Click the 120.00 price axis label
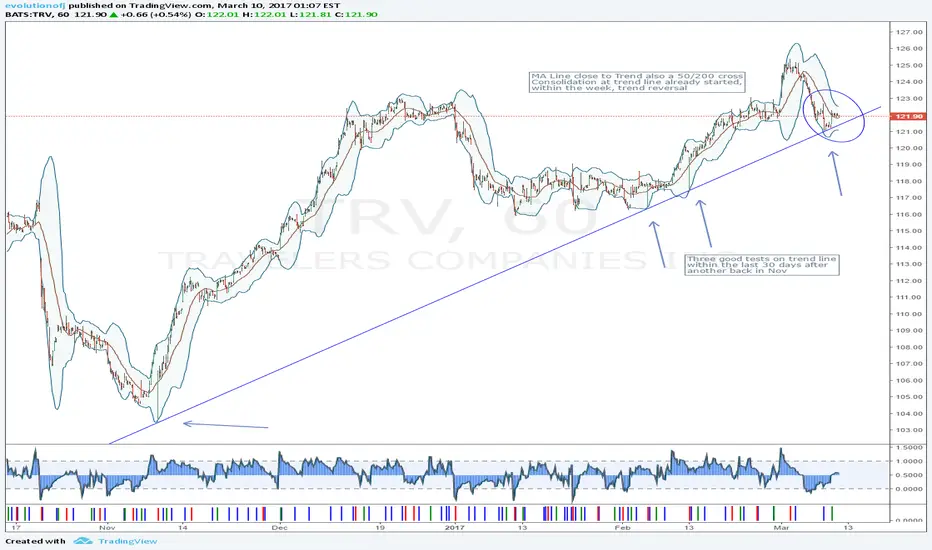The image size is (932, 550). point(909,148)
